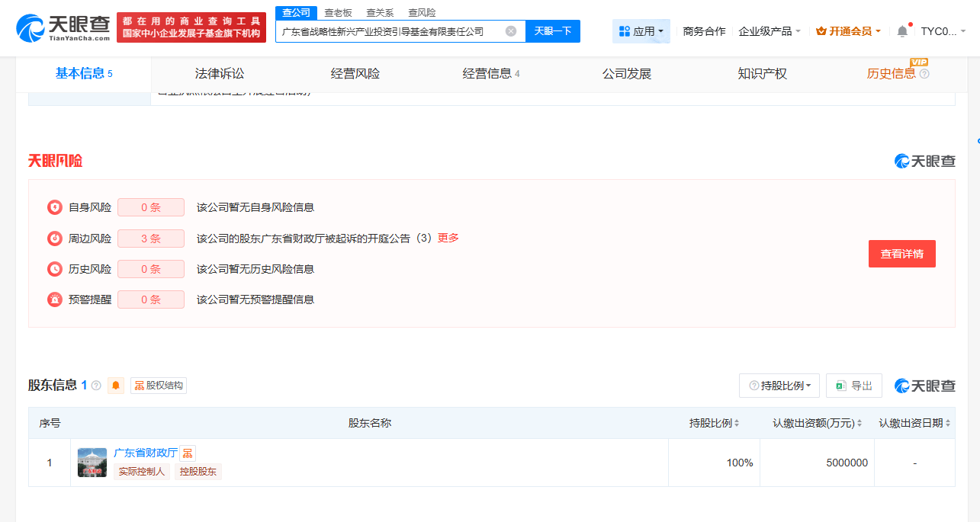Image resolution: width=980 pixels, height=522 pixels.
Task: Sort by 认缴出资额 column header
Action: pyautogui.click(x=817, y=423)
